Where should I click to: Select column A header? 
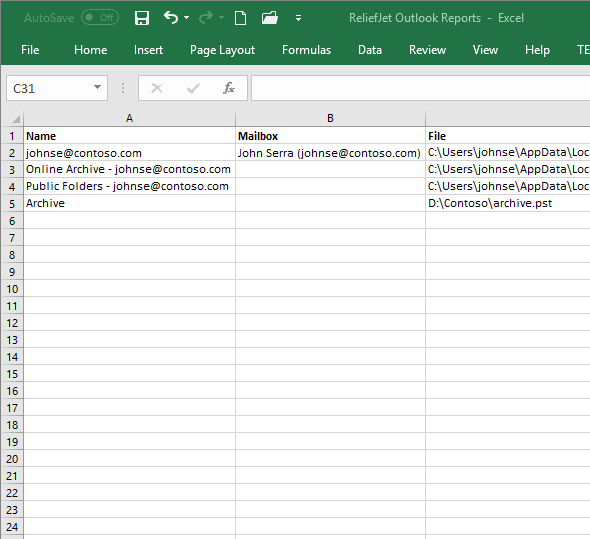coord(129,119)
